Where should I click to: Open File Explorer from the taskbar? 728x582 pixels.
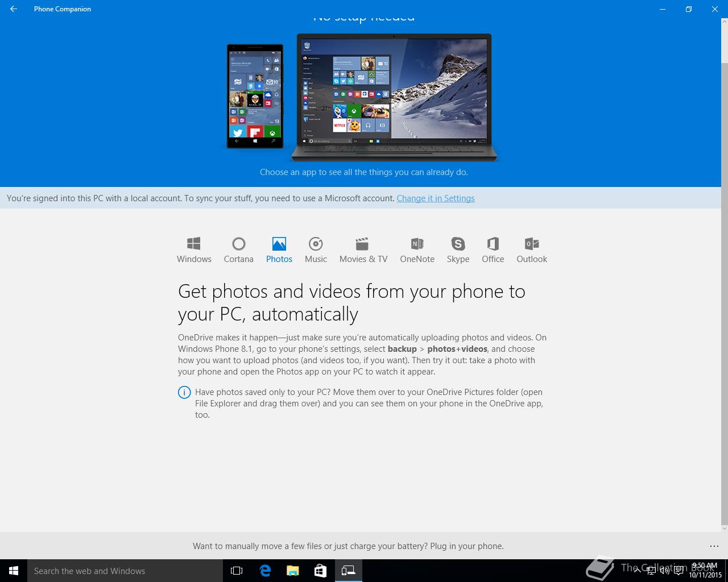point(292,571)
